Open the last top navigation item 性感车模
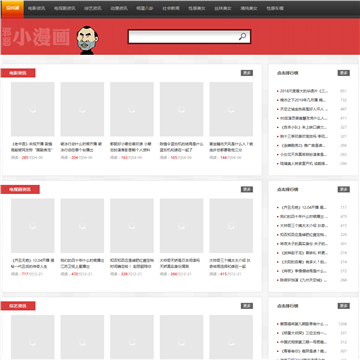 [x=275, y=8]
